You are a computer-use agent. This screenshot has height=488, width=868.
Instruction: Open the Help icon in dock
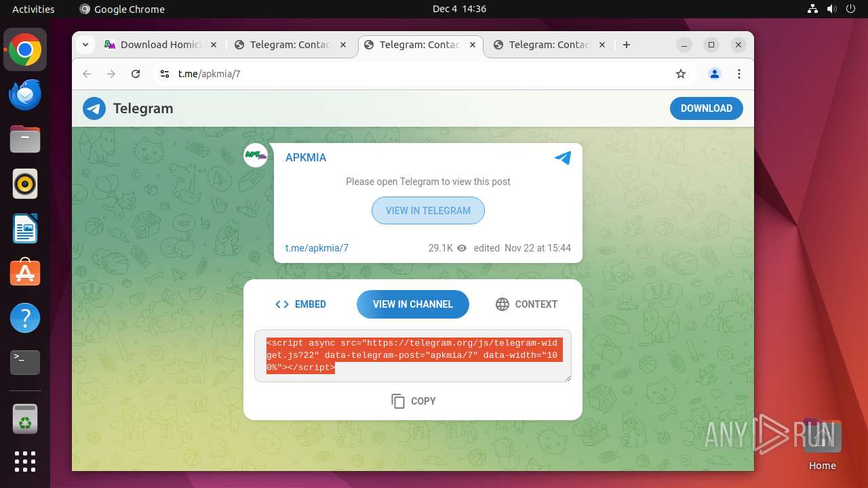pyautogui.click(x=25, y=318)
